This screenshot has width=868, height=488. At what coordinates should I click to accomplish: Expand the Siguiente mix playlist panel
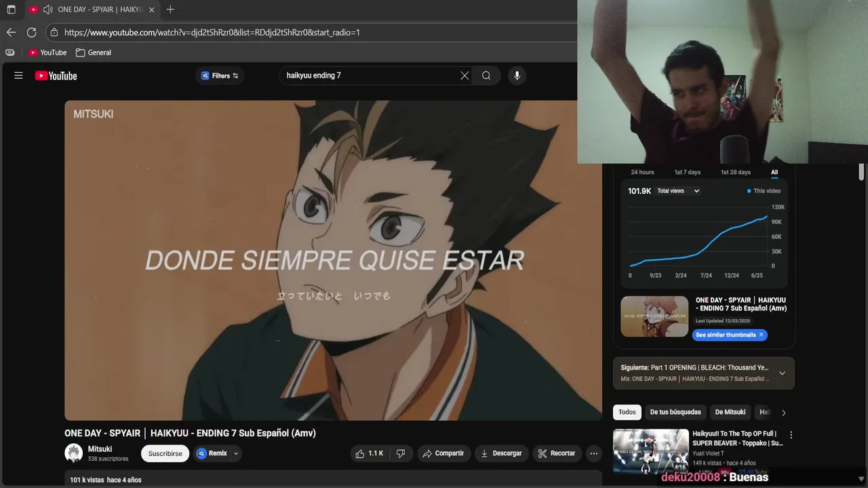pos(782,373)
